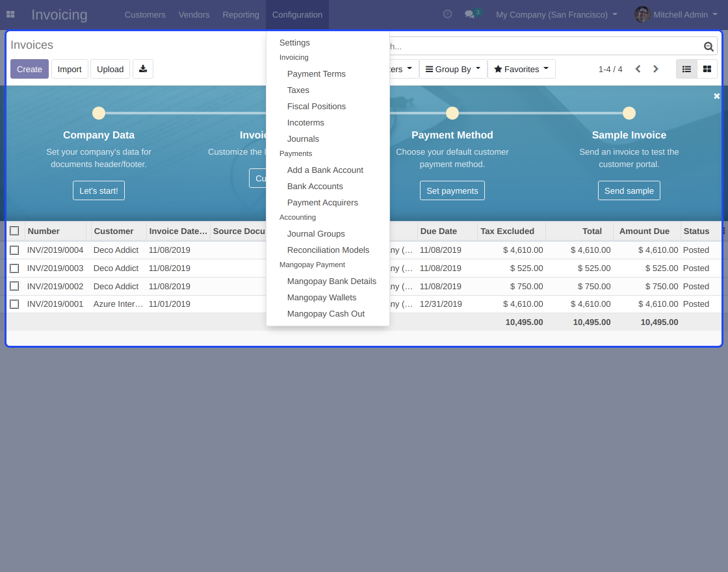Toggle the select-all invoices checkbox

(x=14, y=231)
